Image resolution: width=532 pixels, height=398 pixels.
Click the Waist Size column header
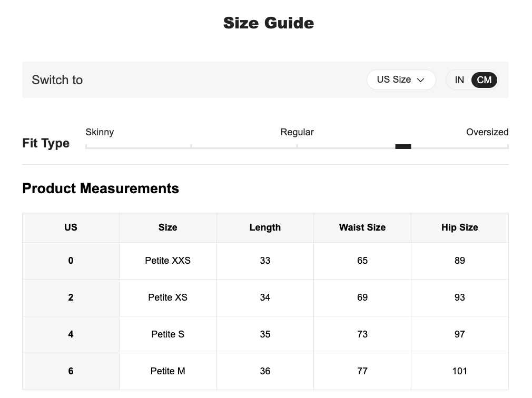tap(362, 227)
